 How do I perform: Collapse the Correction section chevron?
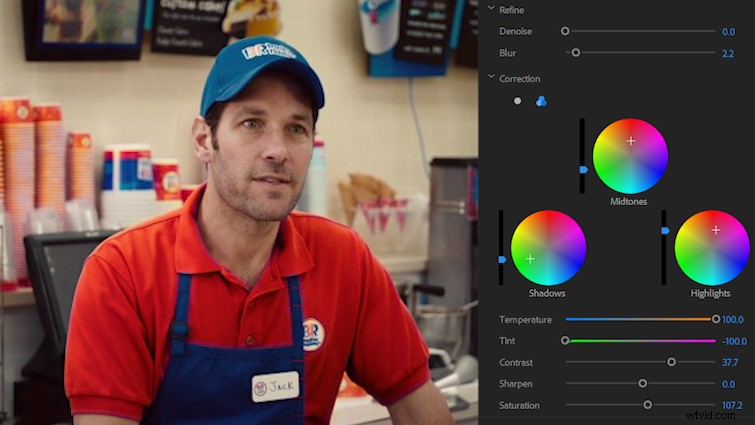(x=491, y=77)
